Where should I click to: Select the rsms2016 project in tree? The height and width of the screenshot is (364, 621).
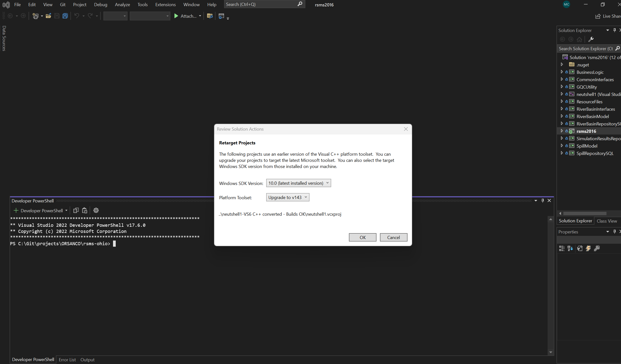point(586,131)
